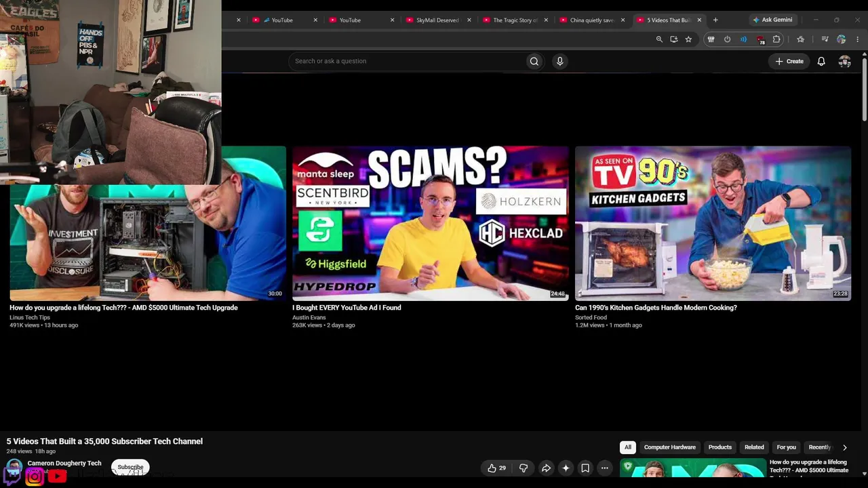Click the Create button
This screenshot has width=868, height=488.
click(x=789, y=61)
